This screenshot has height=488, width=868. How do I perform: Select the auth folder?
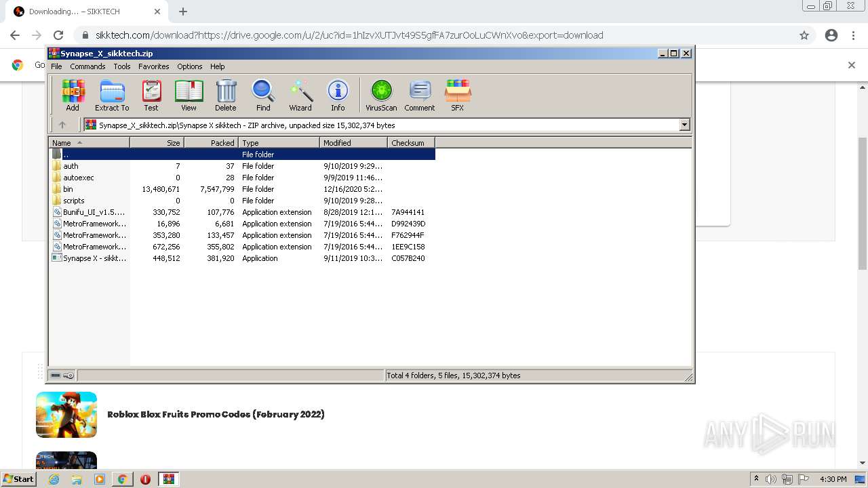[x=242, y=166]
